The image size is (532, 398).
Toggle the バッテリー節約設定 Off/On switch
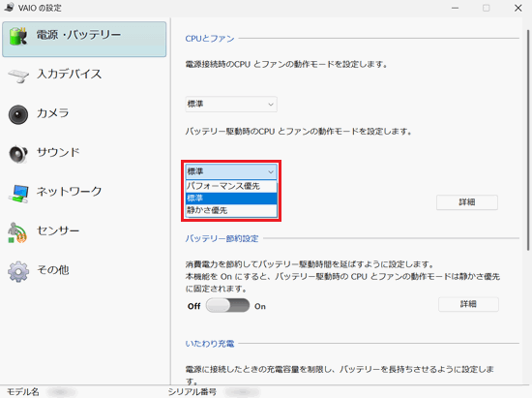click(x=227, y=306)
